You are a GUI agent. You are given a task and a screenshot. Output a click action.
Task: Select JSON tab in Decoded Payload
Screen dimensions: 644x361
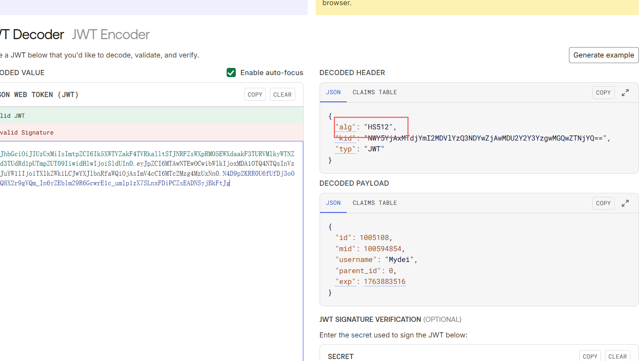tap(333, 203)
